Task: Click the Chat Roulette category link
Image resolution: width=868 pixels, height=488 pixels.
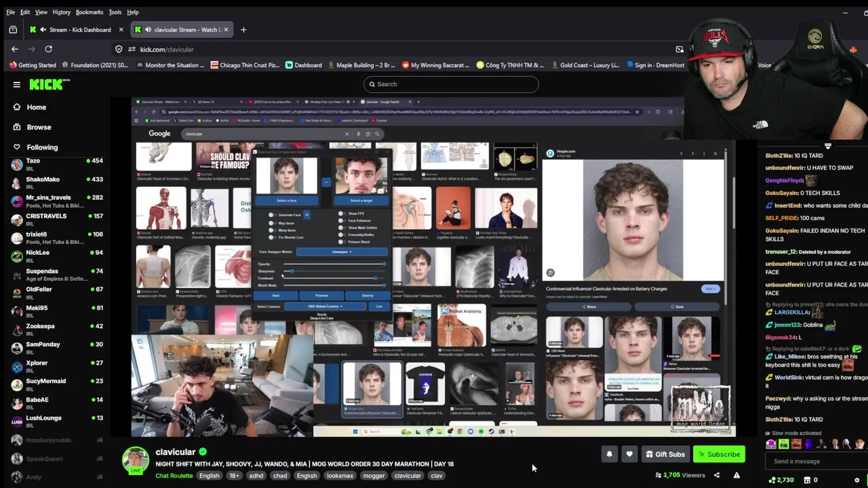Action: (174, 476)
